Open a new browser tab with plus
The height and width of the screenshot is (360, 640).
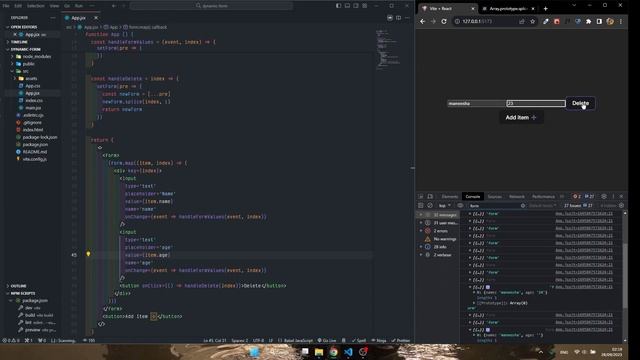[545, 9]
